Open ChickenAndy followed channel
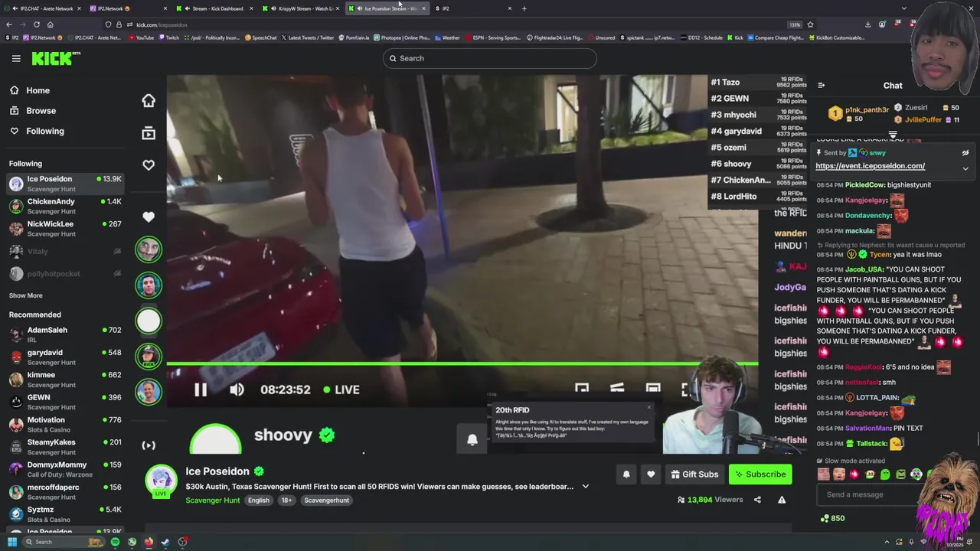This screenshot has height=551, width=980. coord(65,206)
